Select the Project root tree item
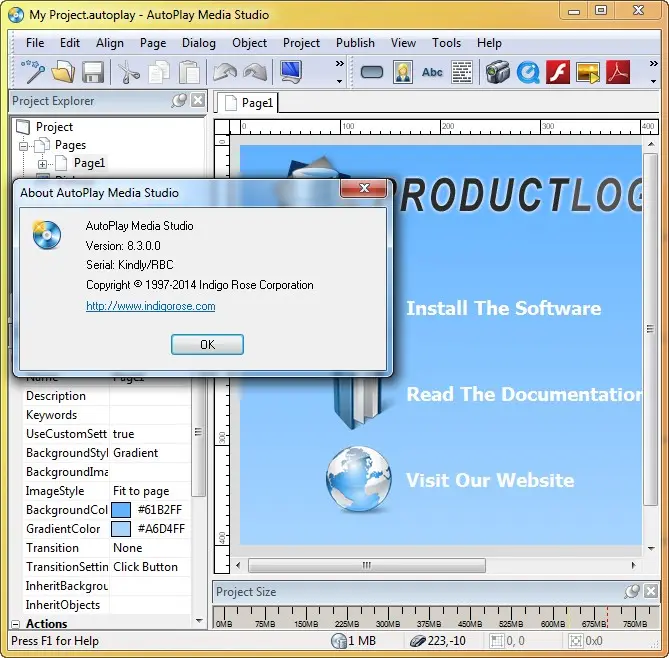 pos(54,127)
